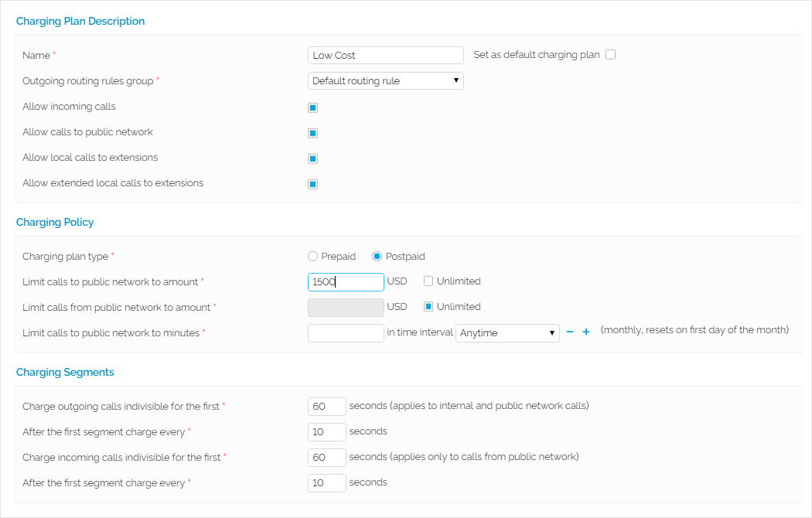The width and height of the screenshot is (812, 518).
Task: Focus the 1500 USD amount input field
Action: coord(346,282)
